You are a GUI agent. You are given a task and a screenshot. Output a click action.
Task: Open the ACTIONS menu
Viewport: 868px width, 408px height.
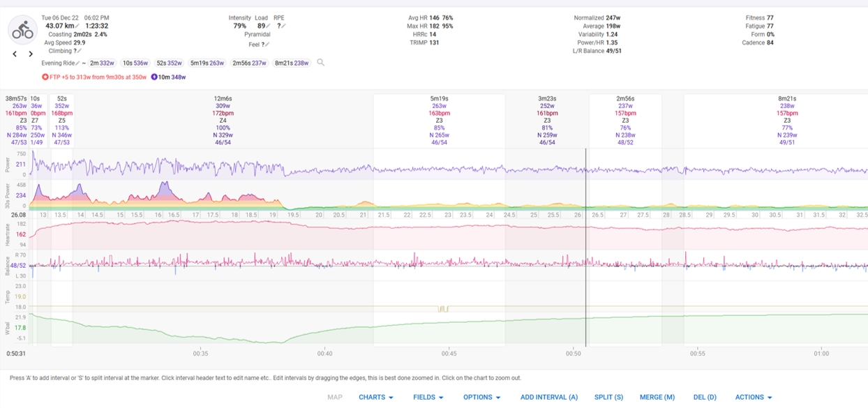point(754,397)
